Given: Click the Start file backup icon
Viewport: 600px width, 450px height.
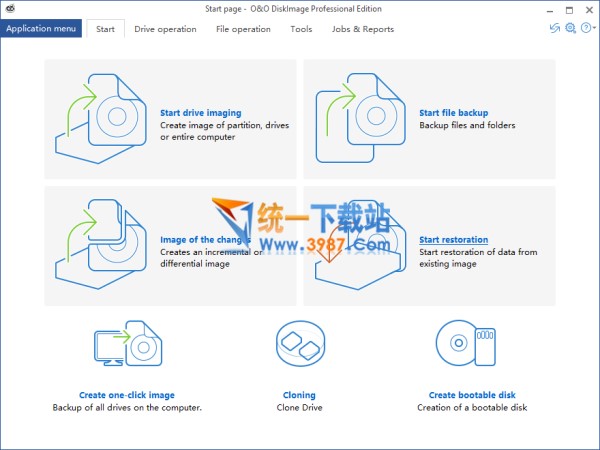Looking at the screenshot, I should point(360,118).
